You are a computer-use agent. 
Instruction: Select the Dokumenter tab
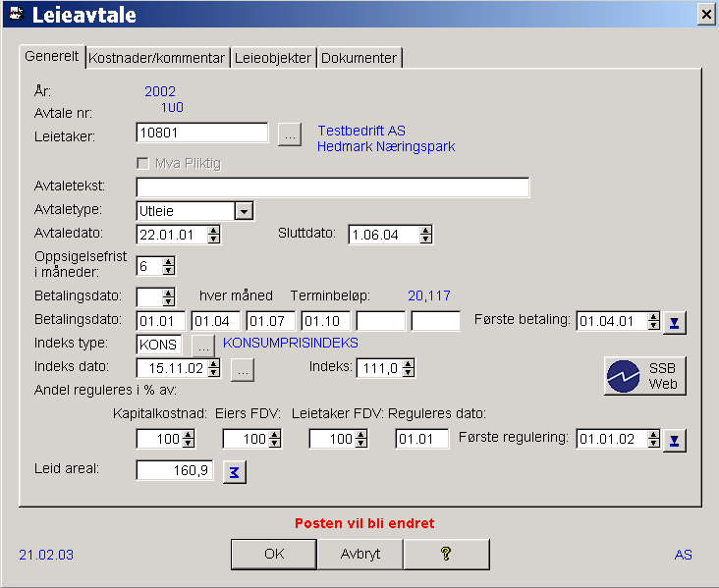tap(359, 58)
